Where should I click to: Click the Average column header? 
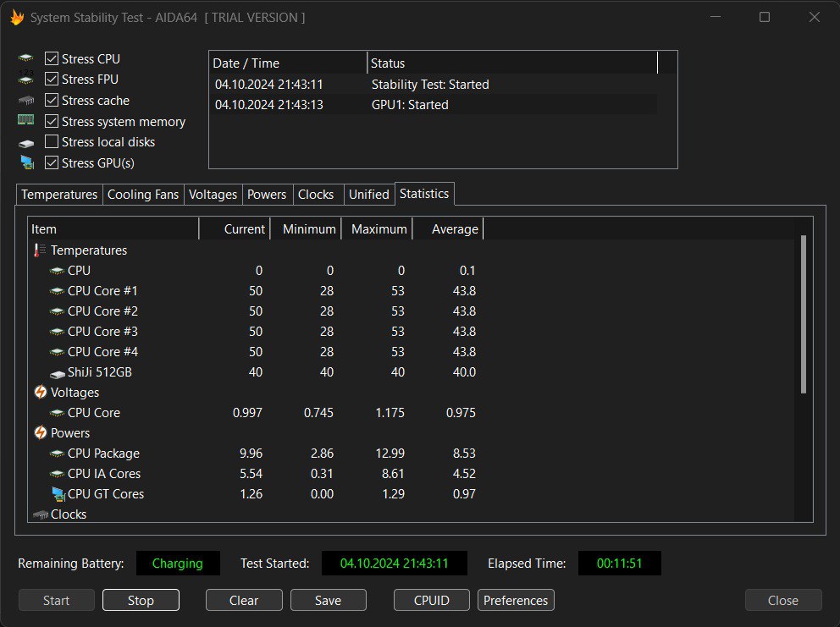(447, 229)
